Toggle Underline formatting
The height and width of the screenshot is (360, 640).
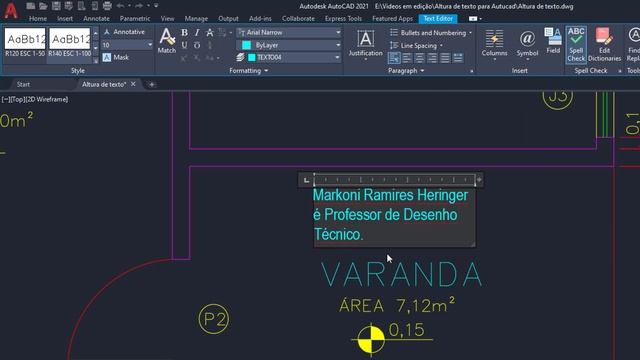pyautogui.click(x=184, y=45)
